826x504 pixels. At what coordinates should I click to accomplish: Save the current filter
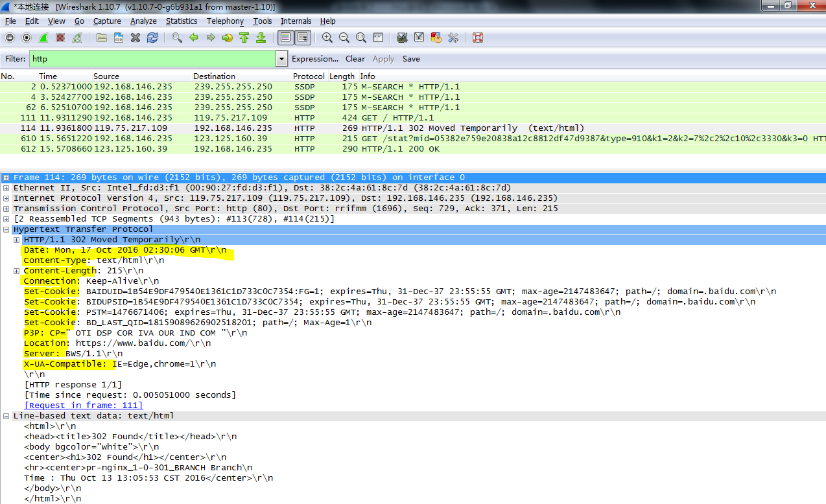pos(411,59)
